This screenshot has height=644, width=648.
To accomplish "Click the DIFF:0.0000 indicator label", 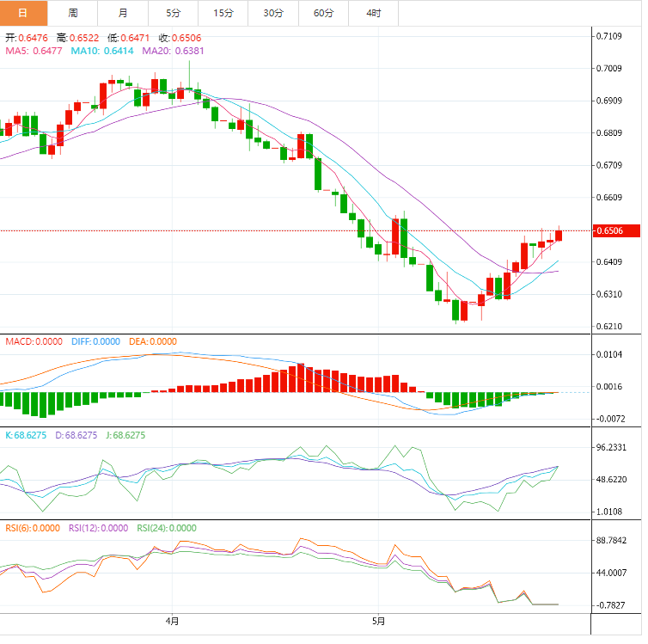I will [x=95, y=341].
